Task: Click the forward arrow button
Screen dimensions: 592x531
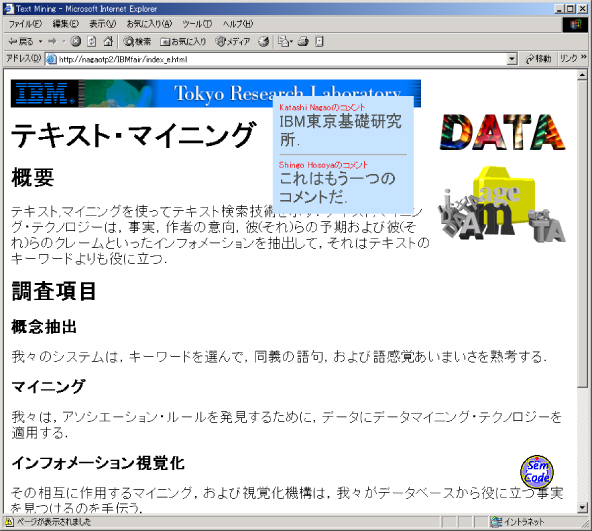Action: [x=52, y=42]
